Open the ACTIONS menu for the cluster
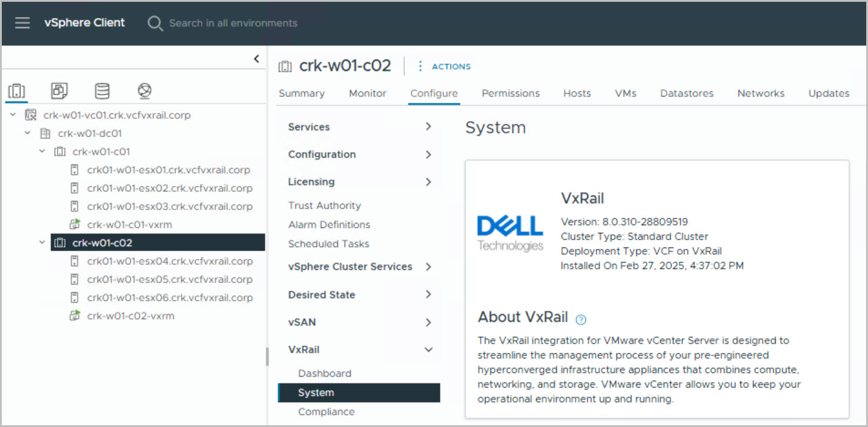 [x=444, y=66]
